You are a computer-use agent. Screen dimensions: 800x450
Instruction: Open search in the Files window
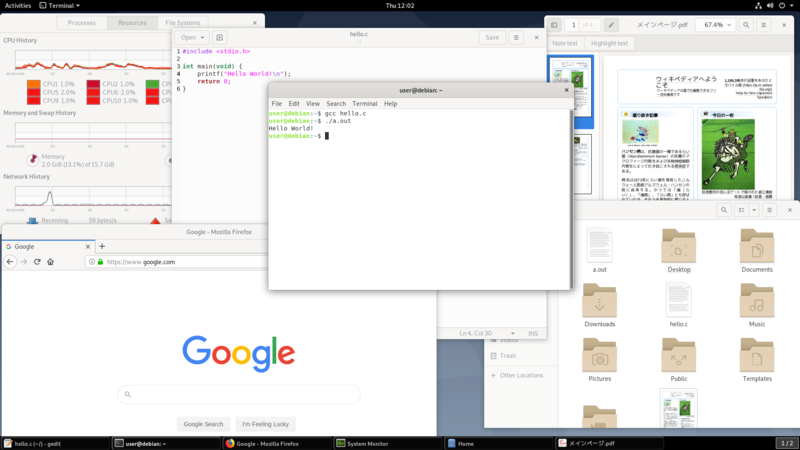[724, 210]
